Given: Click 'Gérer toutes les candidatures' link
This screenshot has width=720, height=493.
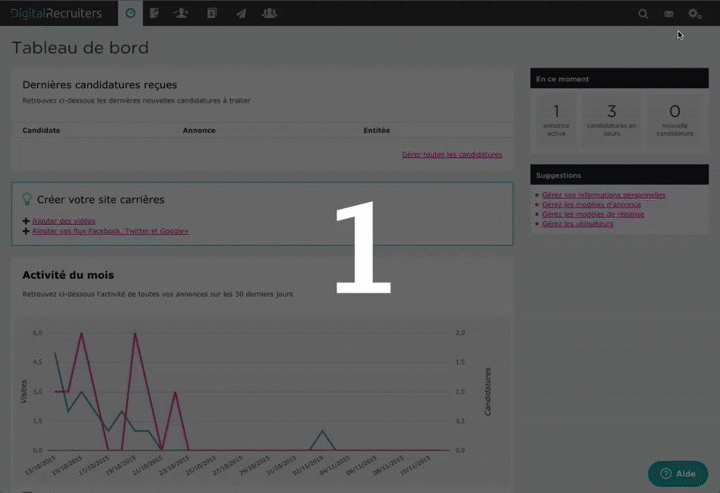Looking at the screenshot, I should coord(451,155).
